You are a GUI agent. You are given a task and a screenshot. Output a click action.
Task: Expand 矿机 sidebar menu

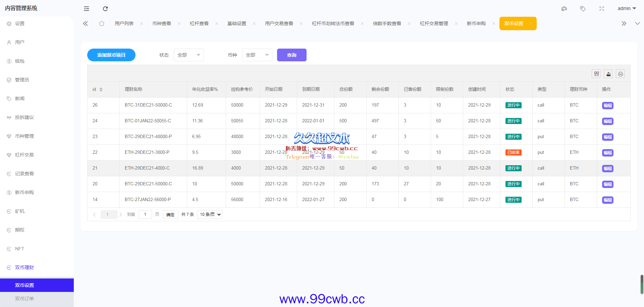pos(37,211)
